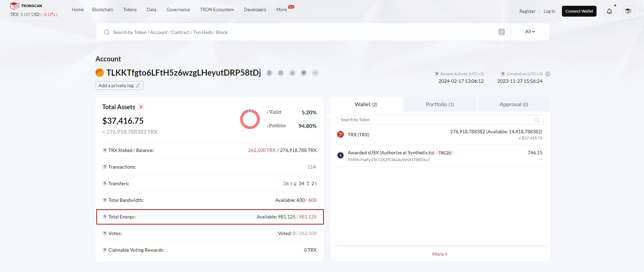Switch to the Portfolio (1) tab

pos(440,104)
